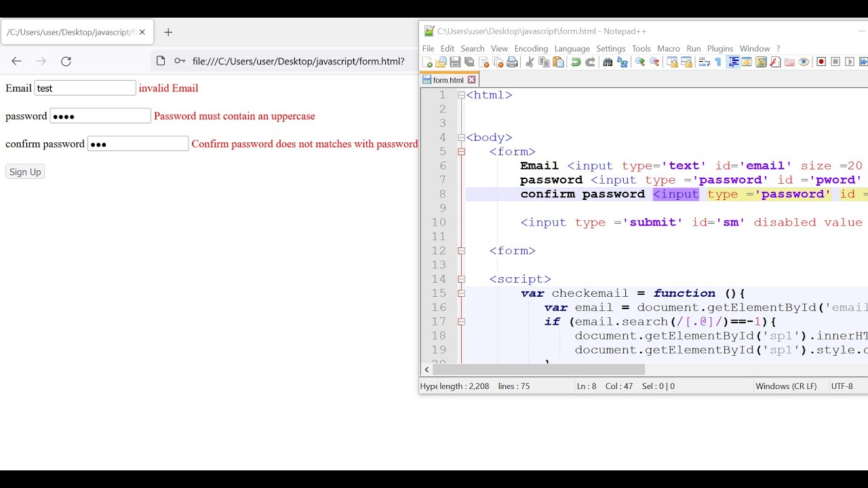
Task: Open the Encoding menu
Action: point(531,49)
